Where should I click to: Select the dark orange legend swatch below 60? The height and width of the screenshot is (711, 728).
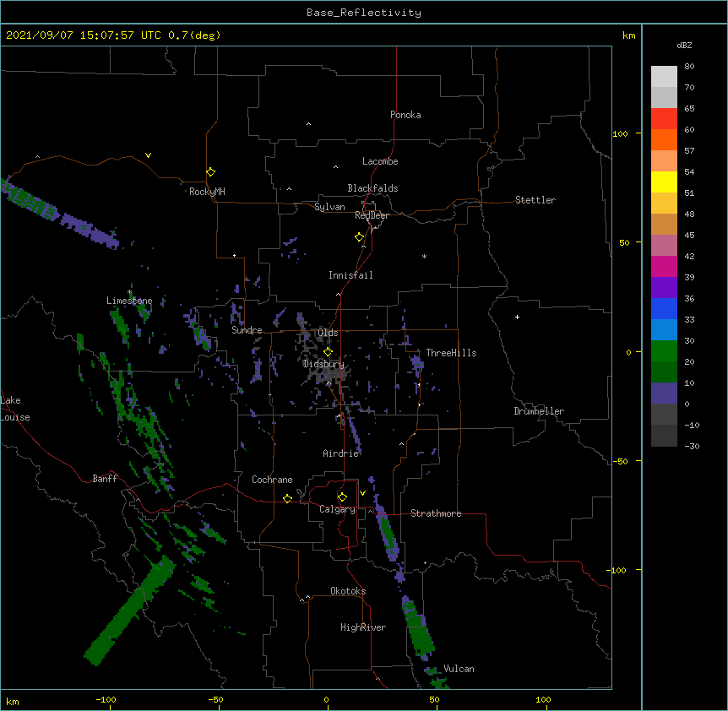pyautogui.click(x=664, y=139)
